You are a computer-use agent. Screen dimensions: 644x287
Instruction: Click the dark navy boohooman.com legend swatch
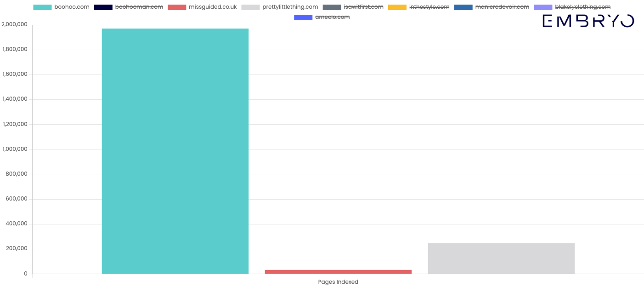(x=103, y=7)
